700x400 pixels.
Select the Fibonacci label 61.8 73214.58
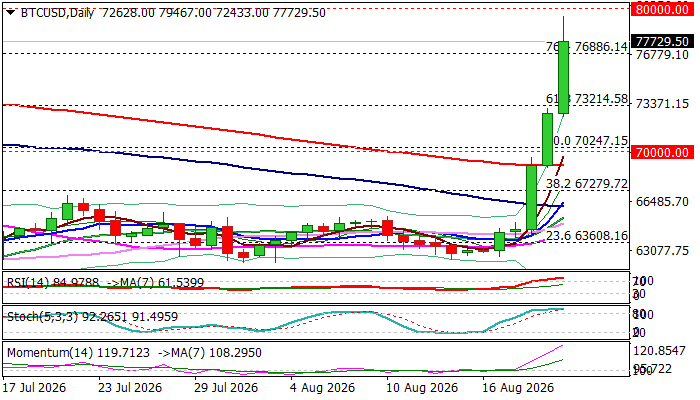click(x=587, y=99)
